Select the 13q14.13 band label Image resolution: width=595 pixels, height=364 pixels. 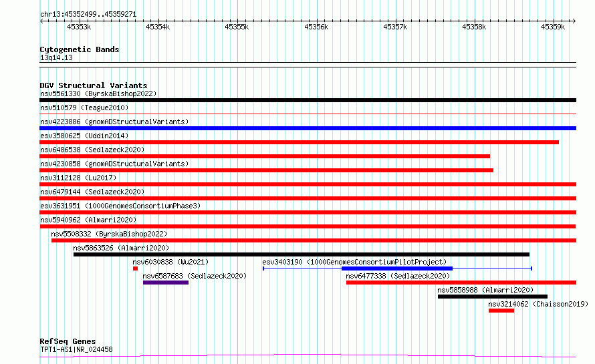(x=56, y=57)
